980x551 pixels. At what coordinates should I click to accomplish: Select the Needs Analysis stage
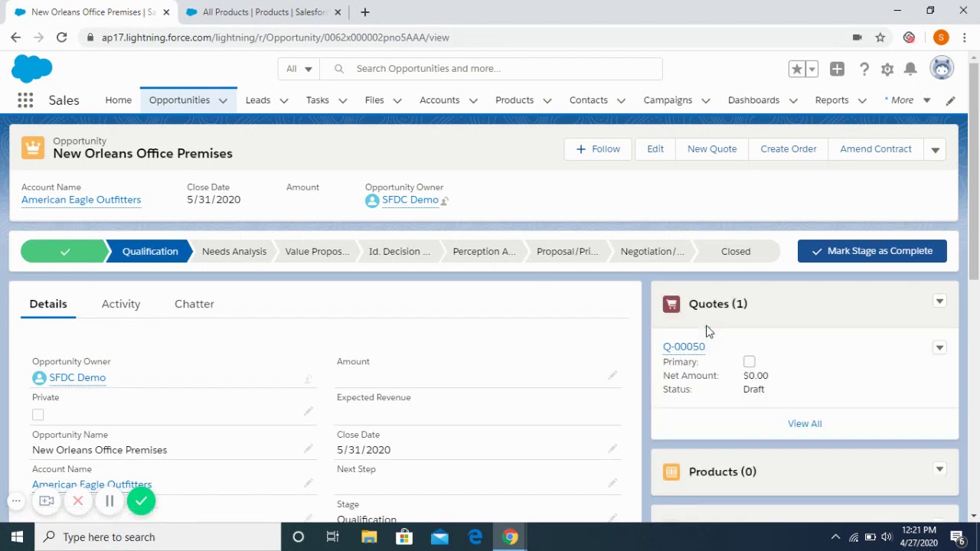pos(234,251)
